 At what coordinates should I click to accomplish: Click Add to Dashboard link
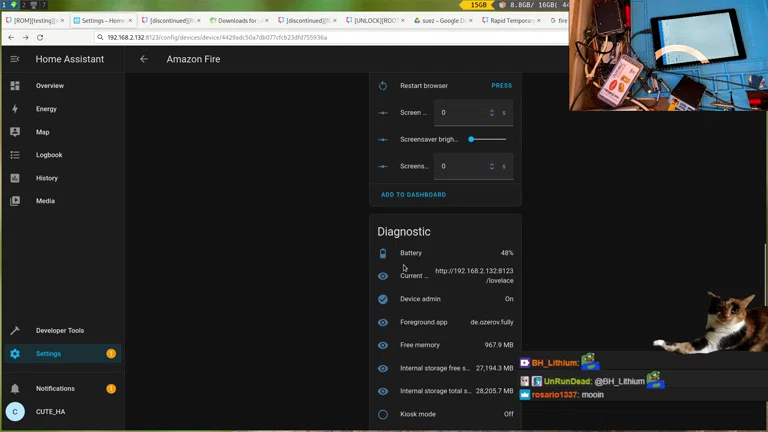413,195
